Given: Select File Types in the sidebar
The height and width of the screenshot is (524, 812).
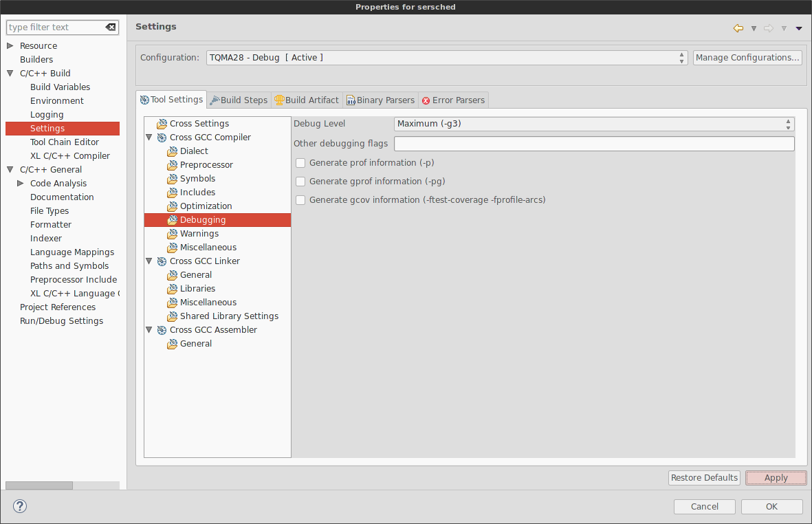Looking at the screenshot, I should (x=50, y=211).
